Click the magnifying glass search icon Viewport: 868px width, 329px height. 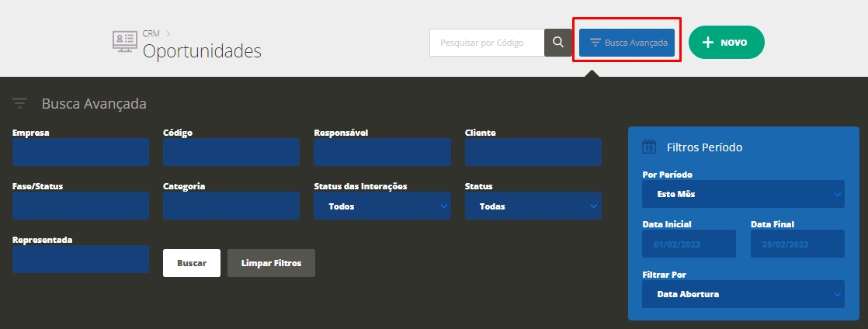coord(558,43)
